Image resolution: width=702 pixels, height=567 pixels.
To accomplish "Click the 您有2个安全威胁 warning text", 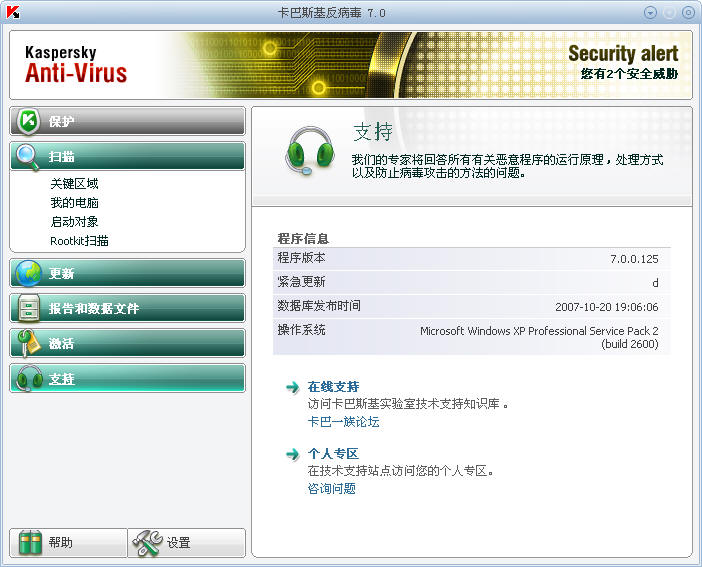I will pos(629,74).
